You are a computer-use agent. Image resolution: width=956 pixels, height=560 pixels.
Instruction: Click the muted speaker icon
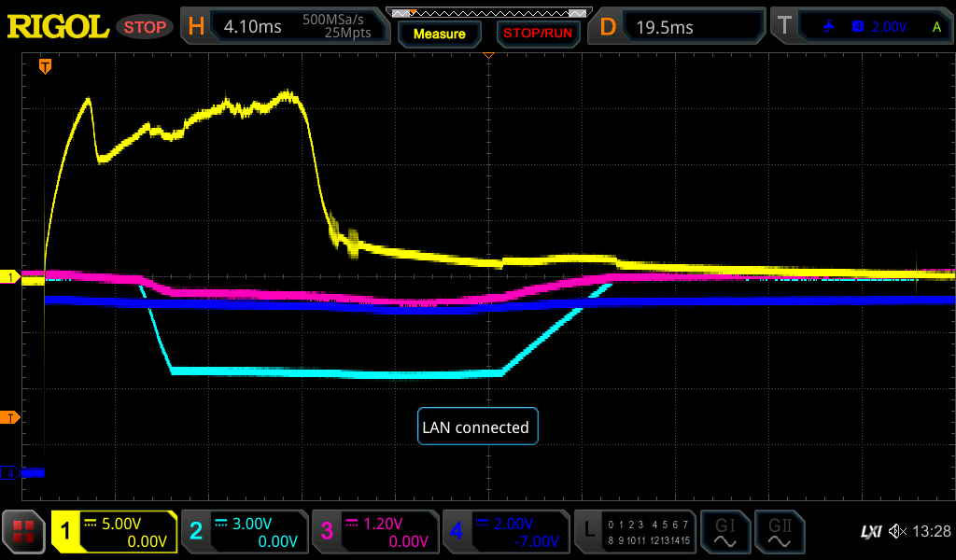pyautogui.click(x=897, y=532)
